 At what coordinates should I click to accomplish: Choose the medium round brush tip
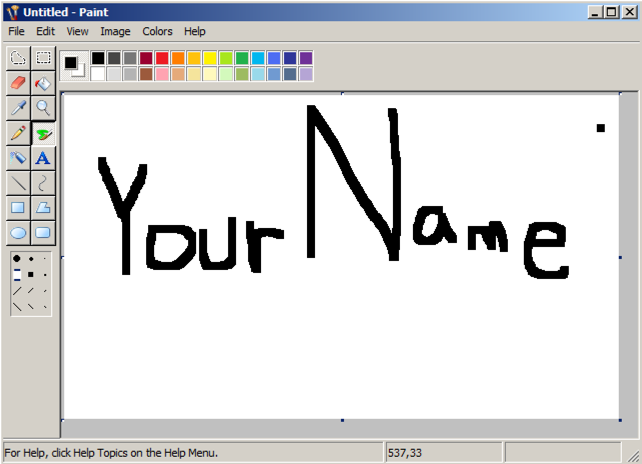(x=31, y=259)
